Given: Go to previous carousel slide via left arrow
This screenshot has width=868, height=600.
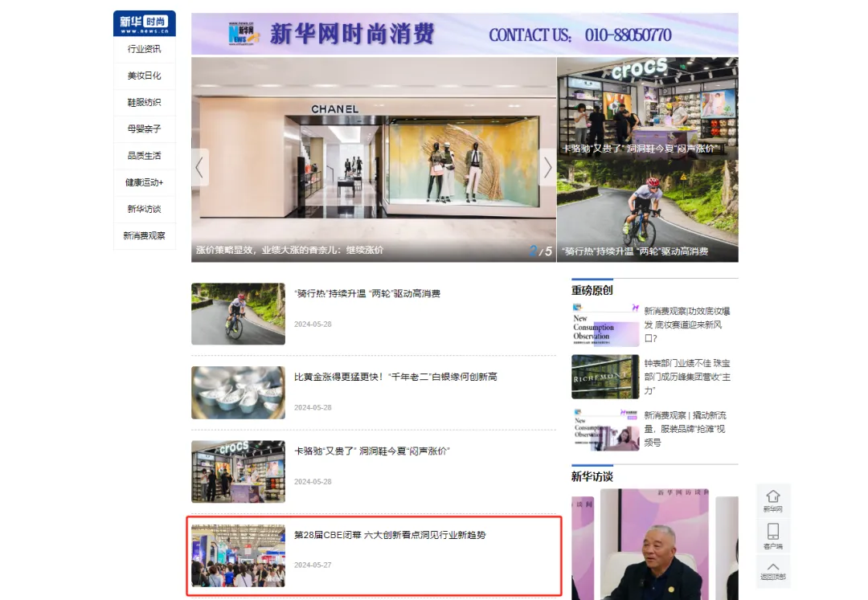Looking at the screenshot, I should pos(199,167).
